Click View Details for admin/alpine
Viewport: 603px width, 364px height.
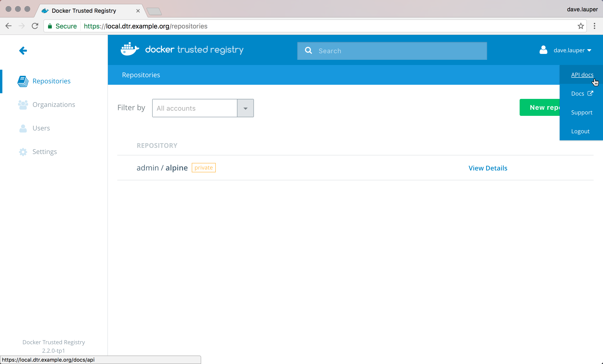tap(488, 168)
